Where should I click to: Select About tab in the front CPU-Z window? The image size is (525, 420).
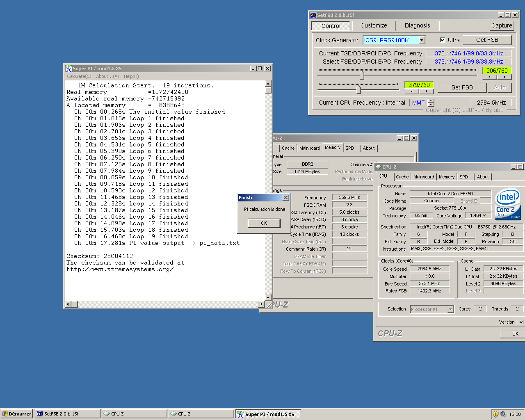483,177
